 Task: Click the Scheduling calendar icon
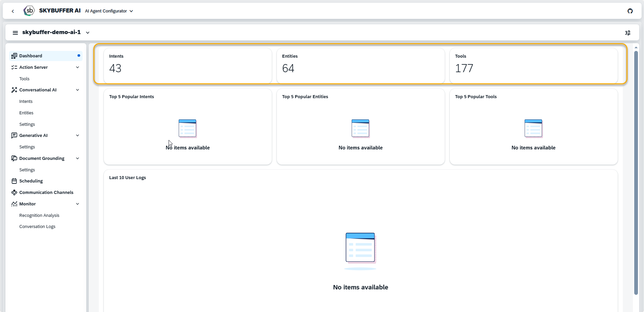pos(14,181)
